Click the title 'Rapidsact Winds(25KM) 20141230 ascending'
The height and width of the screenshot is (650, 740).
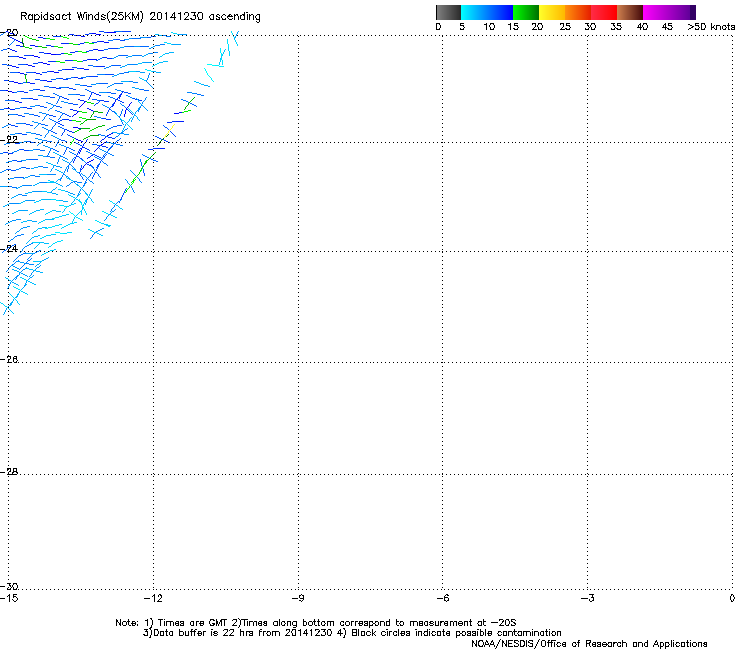pyautogui.click(x=140, y=17)
